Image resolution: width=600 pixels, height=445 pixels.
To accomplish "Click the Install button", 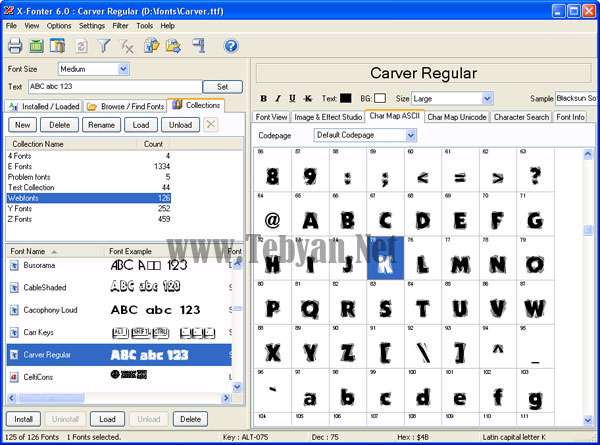I will point(23,419).
